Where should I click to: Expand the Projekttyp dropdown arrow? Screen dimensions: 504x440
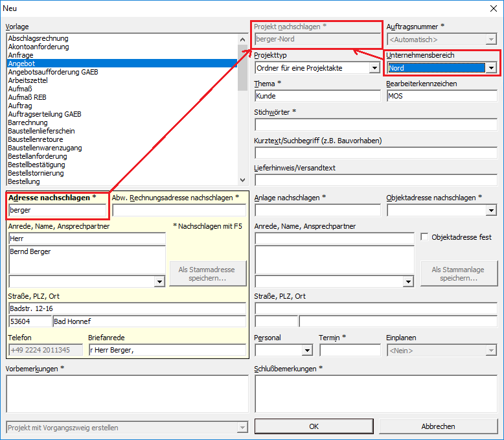pyautogui.click(x=374, y=68)
